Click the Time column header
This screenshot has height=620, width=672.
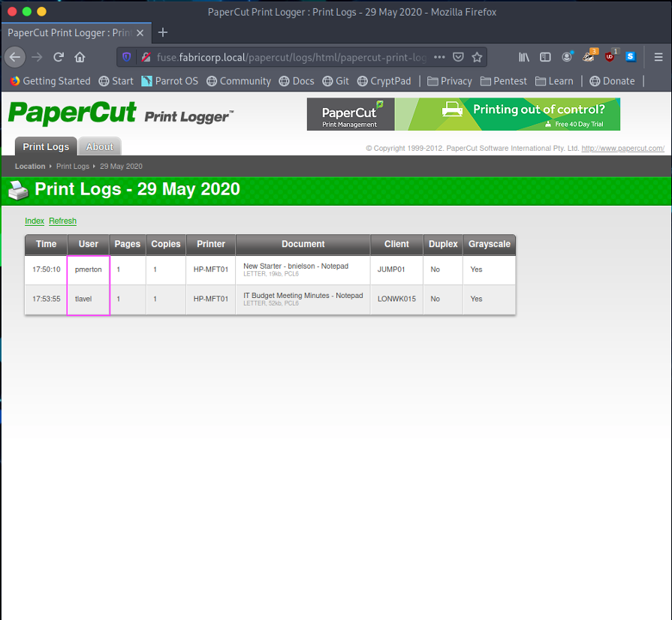pyautogui.click(x=47, y=244)
